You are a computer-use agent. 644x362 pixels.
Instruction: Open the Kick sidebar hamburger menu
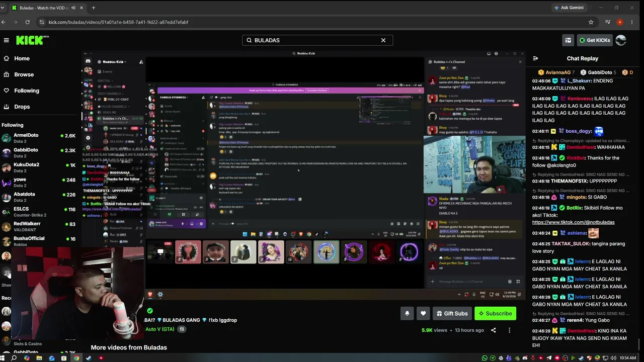click(6, 40)
